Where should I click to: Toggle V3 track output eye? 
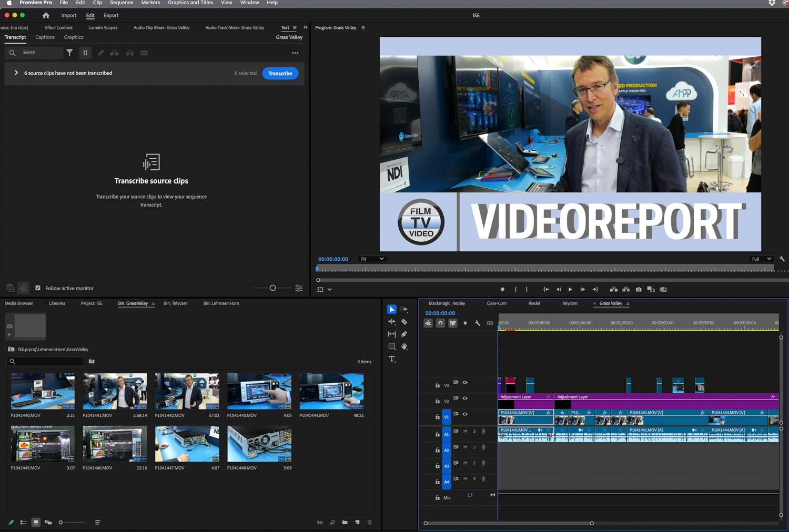coord(465,383)
